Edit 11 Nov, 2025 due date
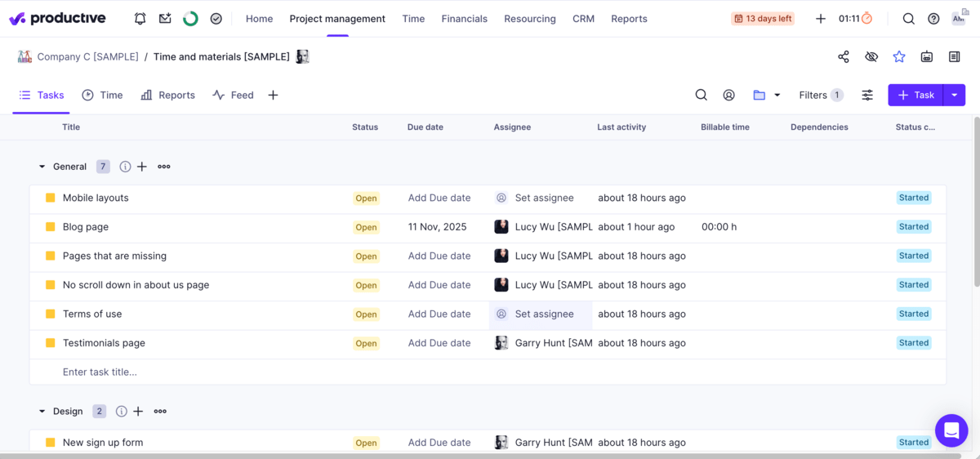 coord(437,227)
